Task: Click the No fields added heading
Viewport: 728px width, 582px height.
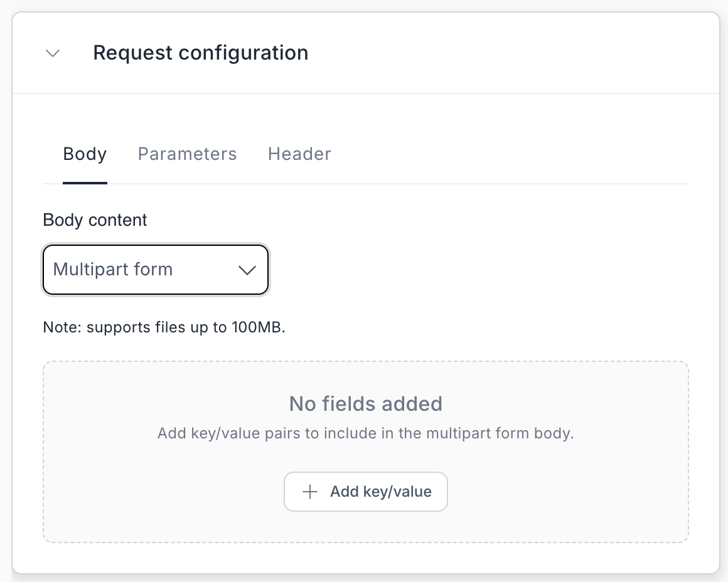Action: point(365,403)
